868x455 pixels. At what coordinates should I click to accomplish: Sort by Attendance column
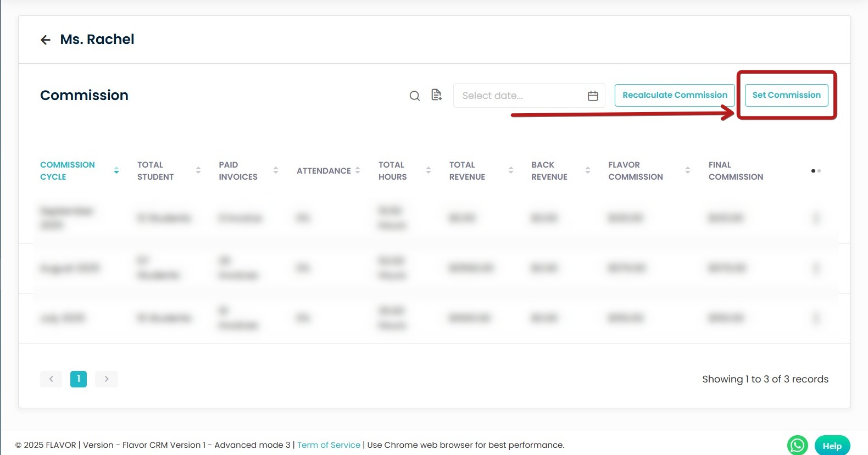[x=358, y=171]
